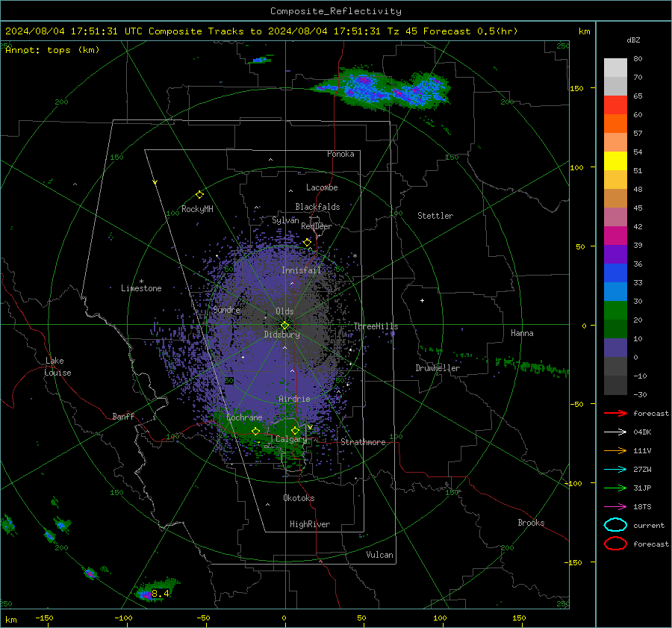Click the 'Forecast 0.5(hr)' header text
The height and width of the screenshot is (628, 672).
(x=470, y=31)
